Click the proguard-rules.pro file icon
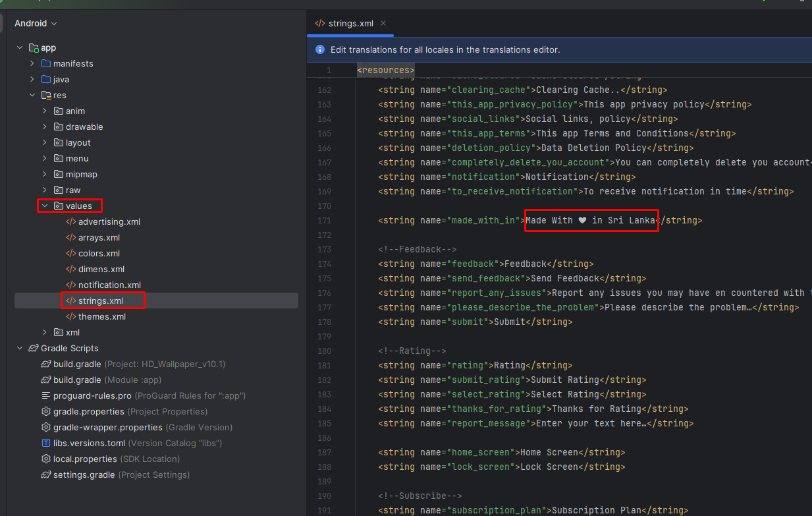 point(46,396)
